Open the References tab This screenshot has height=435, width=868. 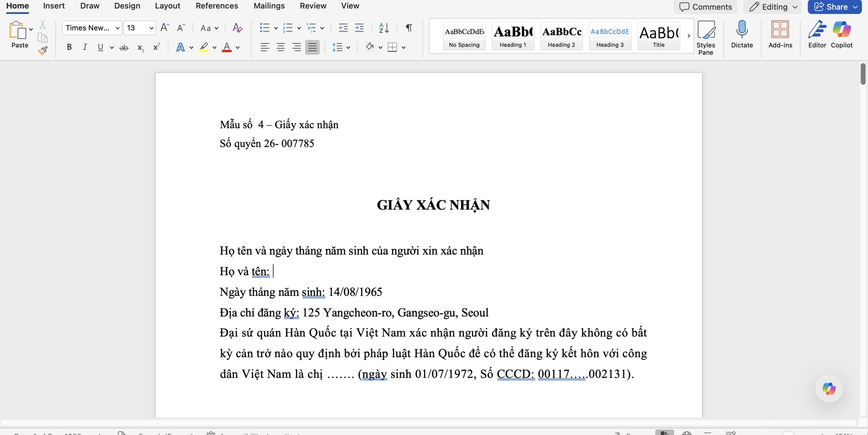click(x=217, y=6)
